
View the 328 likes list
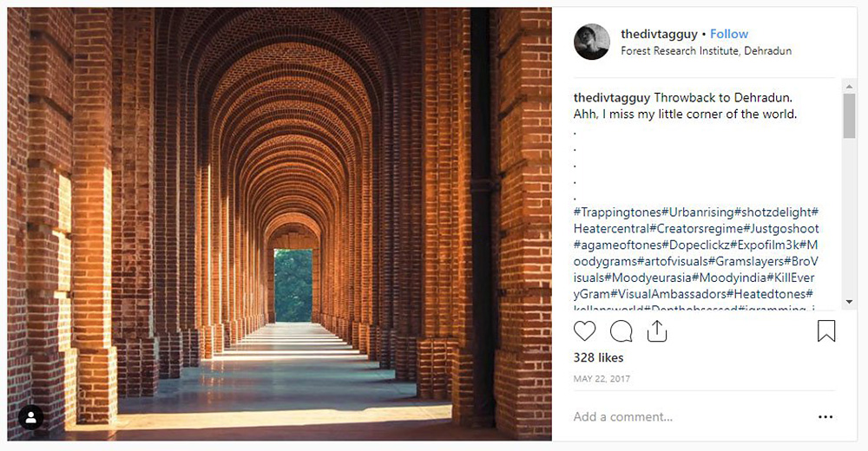tap(598, 357)
